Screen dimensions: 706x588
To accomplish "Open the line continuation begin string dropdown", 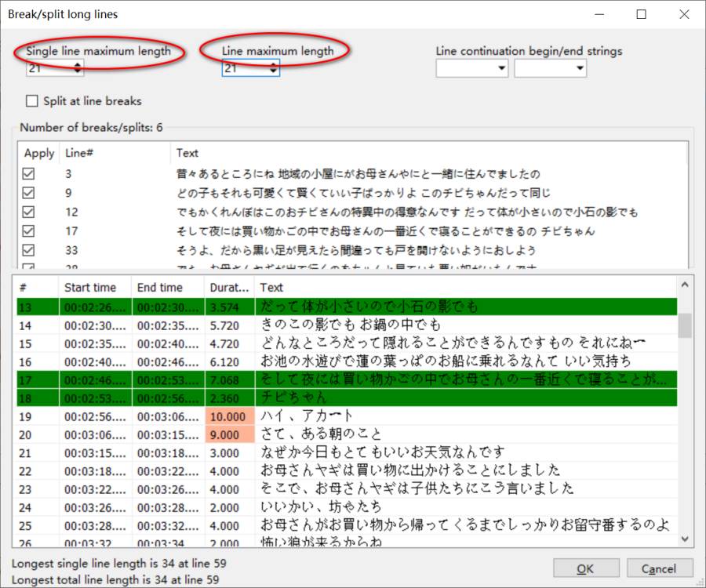I will pyautogui.click(x=500, y=68).
